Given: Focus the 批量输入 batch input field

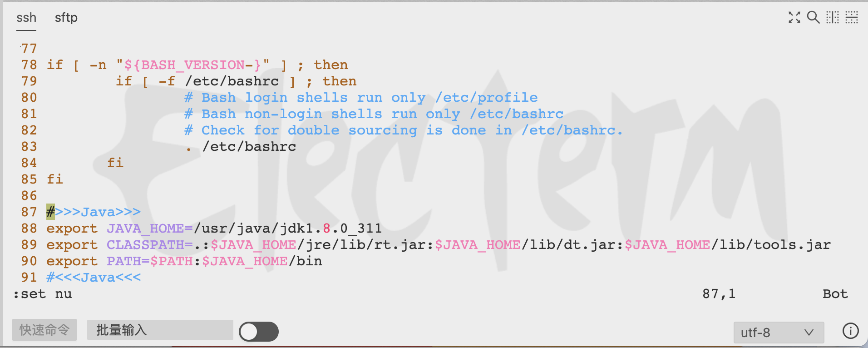Looking at the screenshot, I should pos(160,330).
